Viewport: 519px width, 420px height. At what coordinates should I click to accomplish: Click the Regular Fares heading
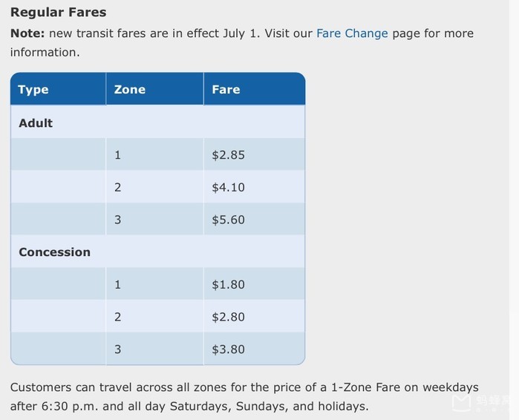point(58,12)
